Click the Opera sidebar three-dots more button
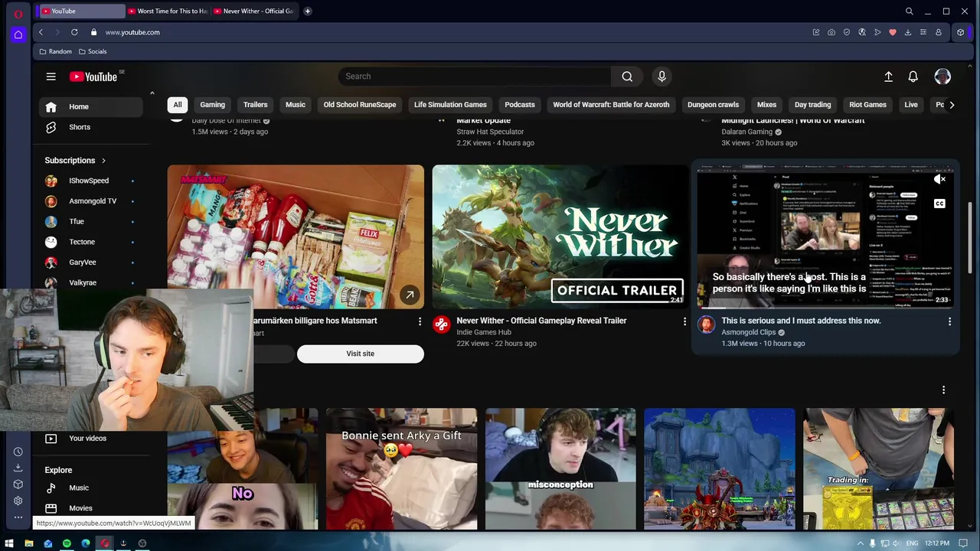 point(18,518)
